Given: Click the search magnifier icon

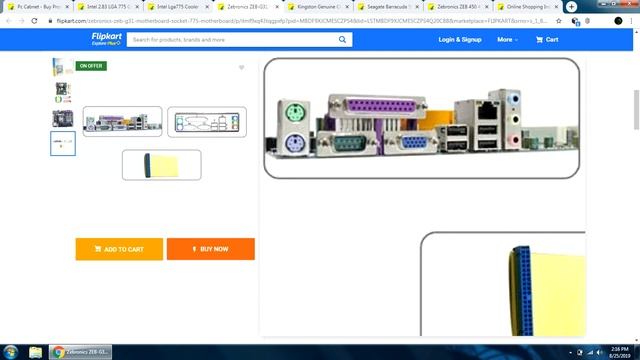Looking at the screenshot, I should [342, 40].
